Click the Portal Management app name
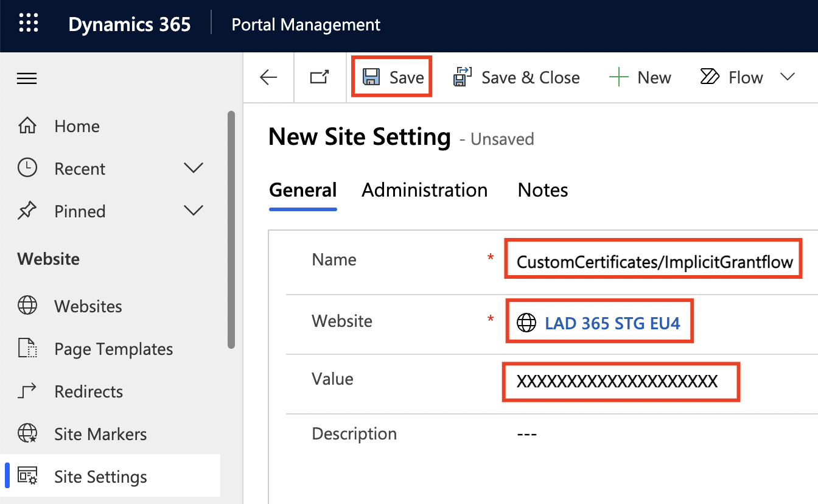This screenshot has width=818, height=504. click(x=306, y=25)
